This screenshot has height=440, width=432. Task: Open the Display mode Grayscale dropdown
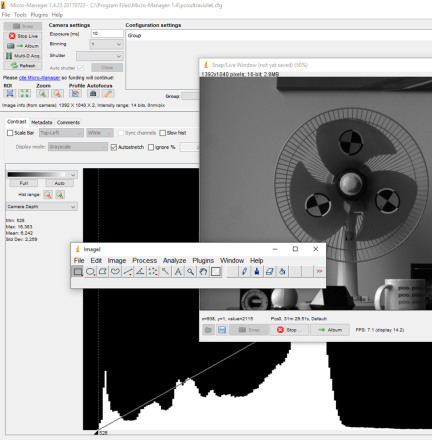tap(78, 147)
